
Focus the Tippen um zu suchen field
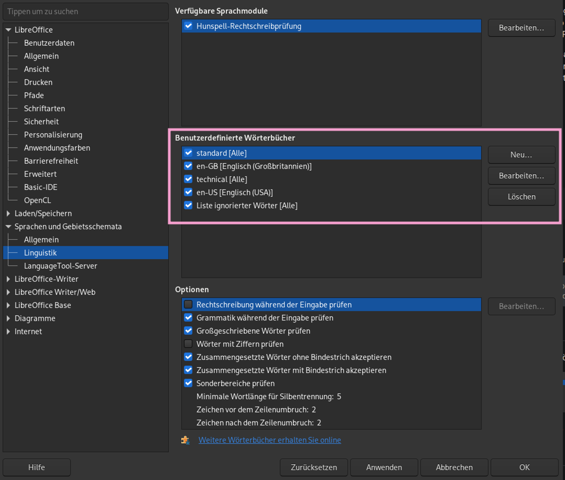tap(85, 12)
